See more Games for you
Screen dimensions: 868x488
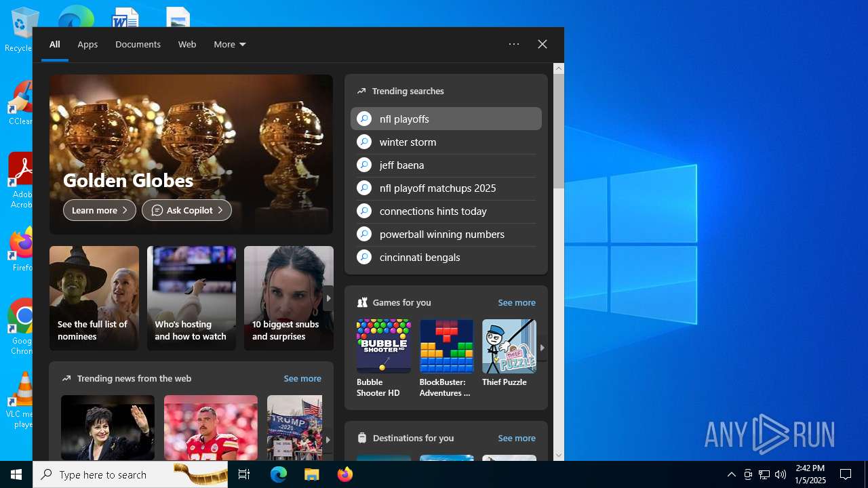(x=517, y=302)
